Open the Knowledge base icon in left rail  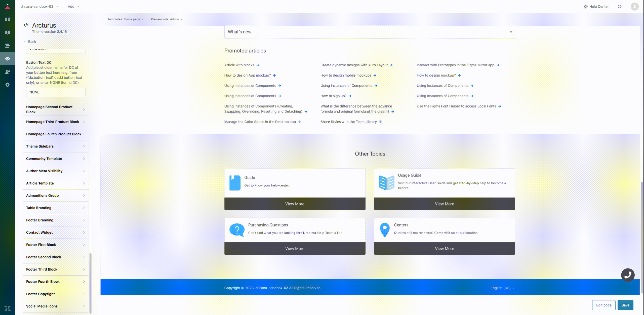(8, 19)
